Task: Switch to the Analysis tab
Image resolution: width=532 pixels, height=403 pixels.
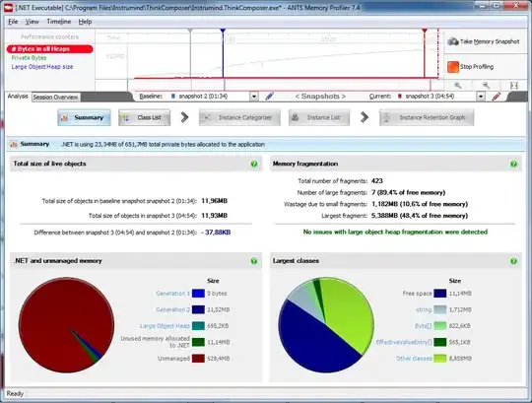Action: pyautogui.click(x=18, y=97)
